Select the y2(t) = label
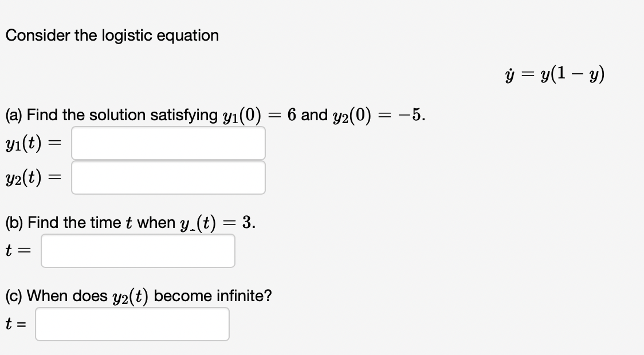Viewport: 644px width, 355px height. click(x=34, y=178)
